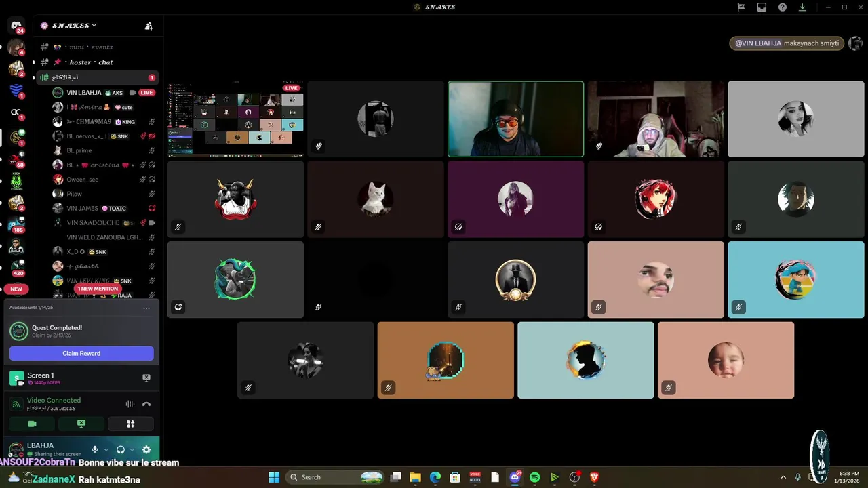This screenshot has width=868, height=488.
Task: Open the help question mark icon
Action: click(x=783, y=7)
